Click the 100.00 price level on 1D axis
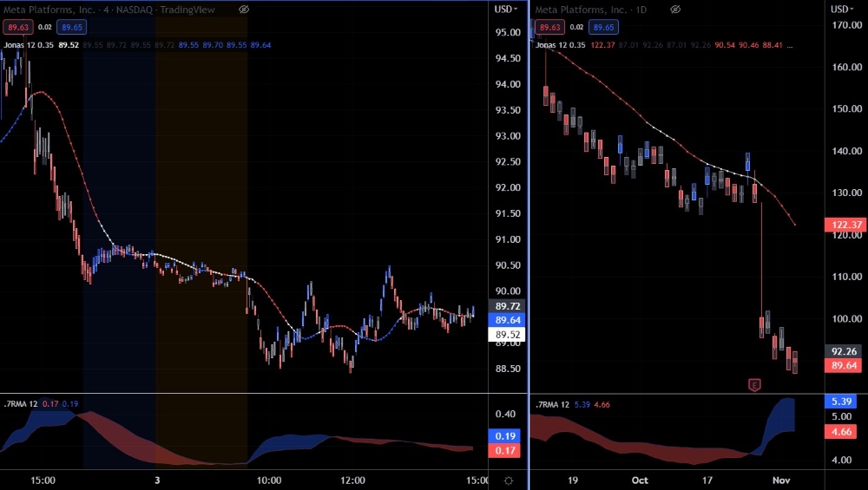This screenshot has width=868, height=490. 845,318
